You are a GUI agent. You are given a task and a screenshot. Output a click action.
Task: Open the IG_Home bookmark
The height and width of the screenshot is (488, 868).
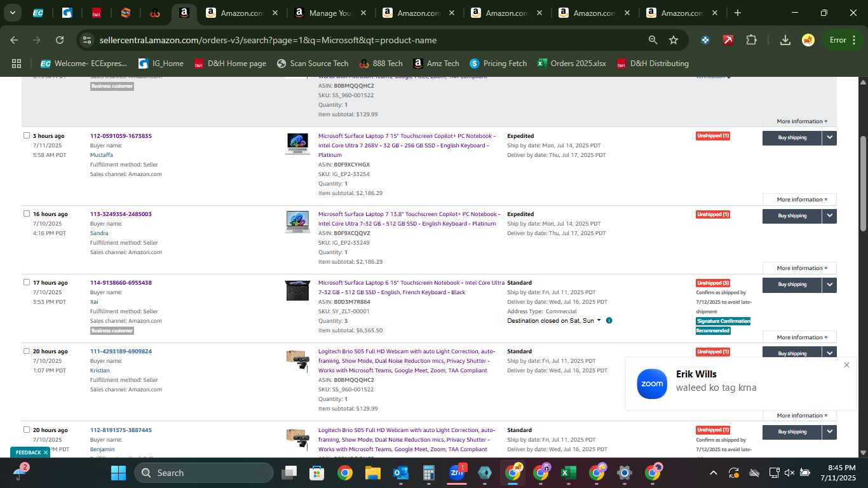(161, 64)
